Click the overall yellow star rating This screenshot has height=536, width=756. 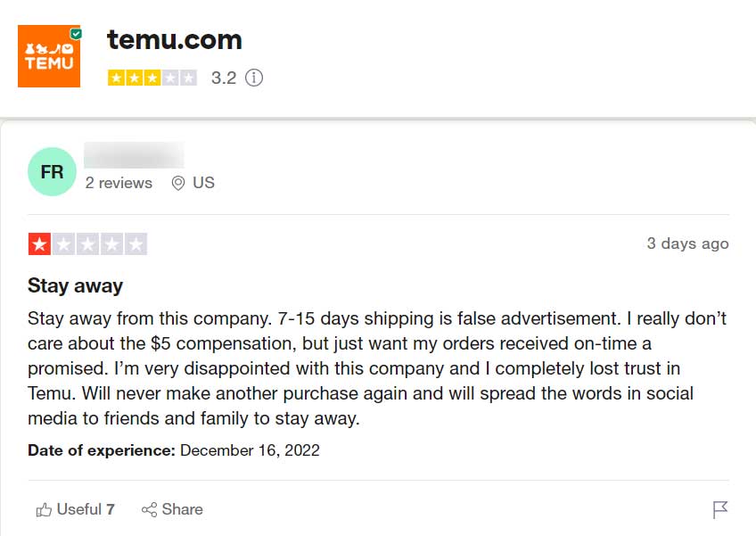152,78
